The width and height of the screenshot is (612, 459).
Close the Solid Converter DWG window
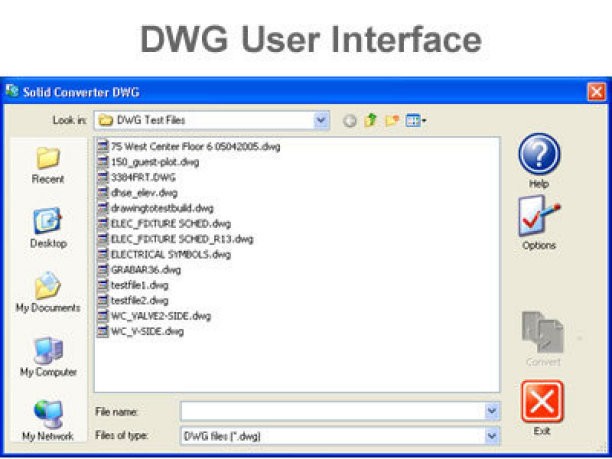click(597, 92)
